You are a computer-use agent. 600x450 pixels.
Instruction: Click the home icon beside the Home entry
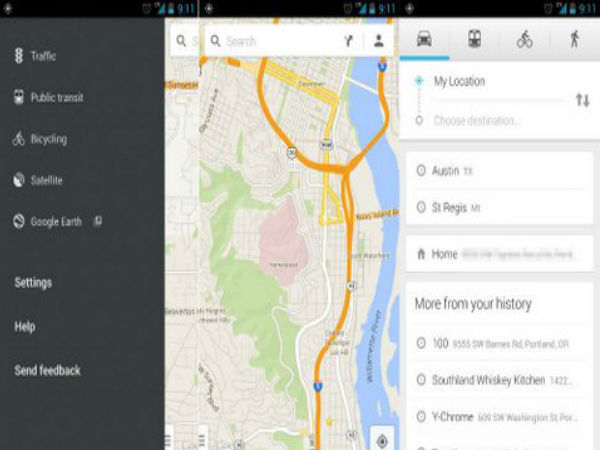(420, 255)
